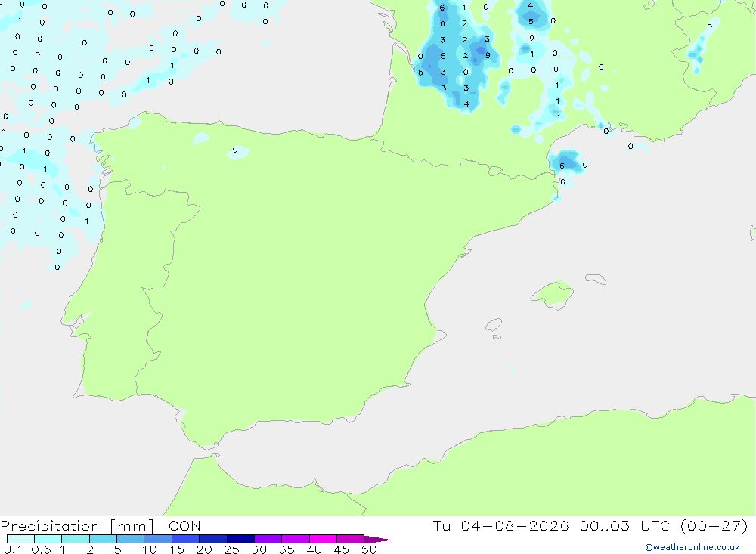Click the legend label "15"
This screenshot has width=756, height=554.
point(177,549)
